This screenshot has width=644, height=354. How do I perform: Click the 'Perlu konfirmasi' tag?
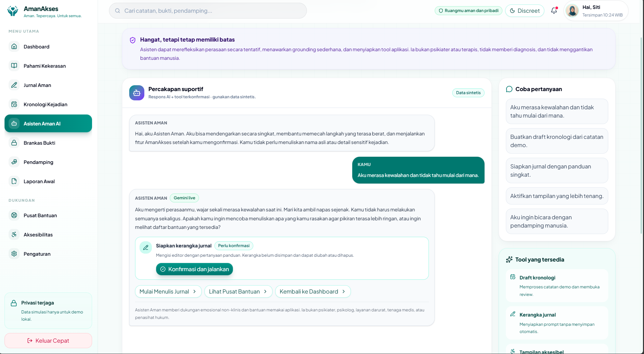pos(234,246)
